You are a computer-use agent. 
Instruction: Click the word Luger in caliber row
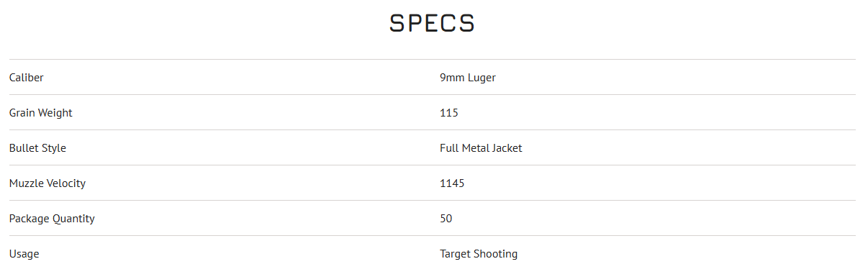point(482,78)
